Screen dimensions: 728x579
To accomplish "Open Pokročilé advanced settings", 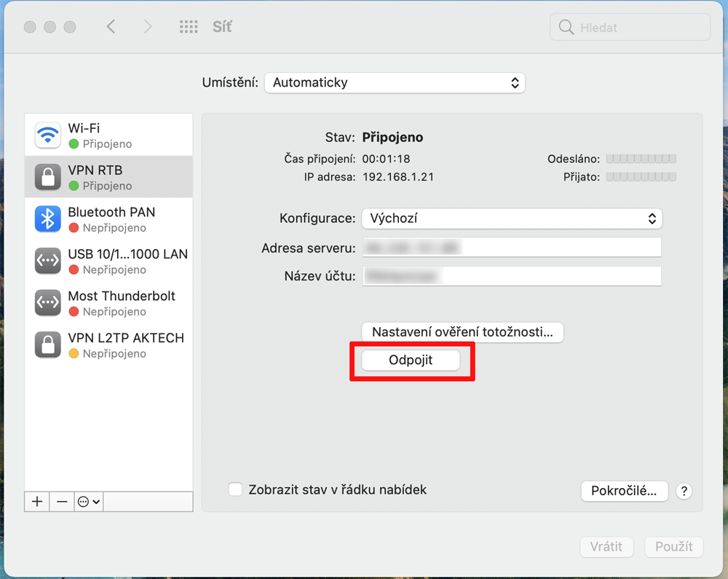I will click(624, 491).
